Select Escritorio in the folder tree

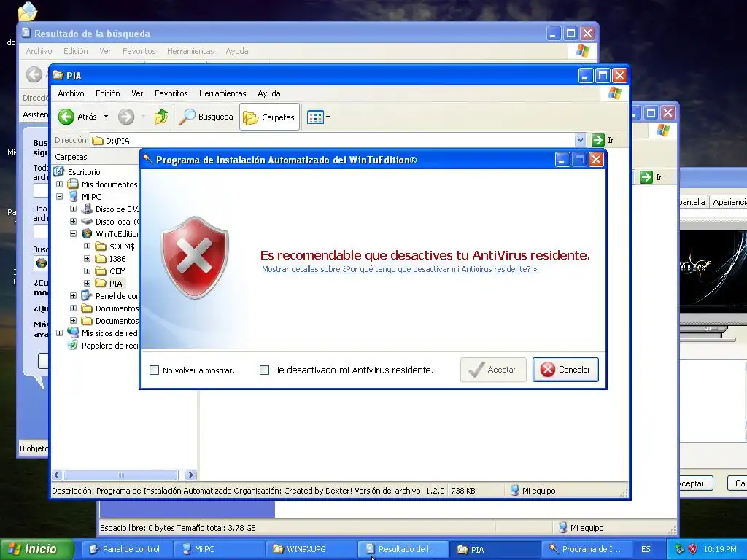[84, 172]
